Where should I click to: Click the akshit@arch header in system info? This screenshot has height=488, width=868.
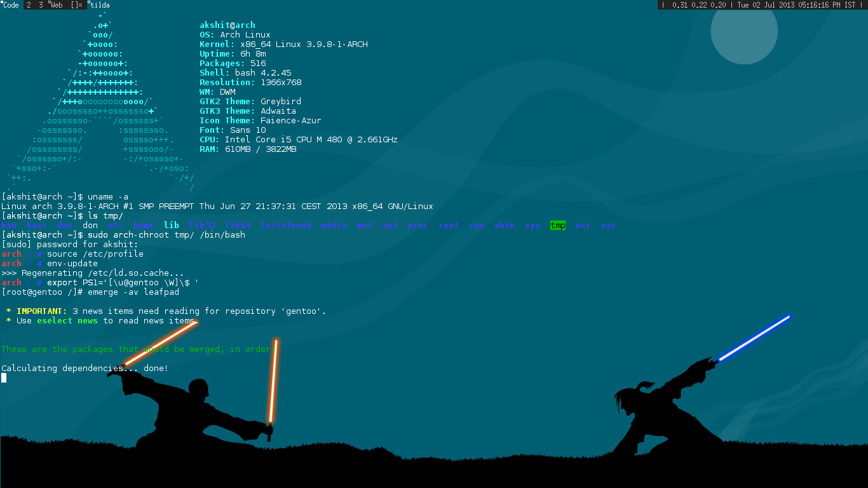click(227, 25)
